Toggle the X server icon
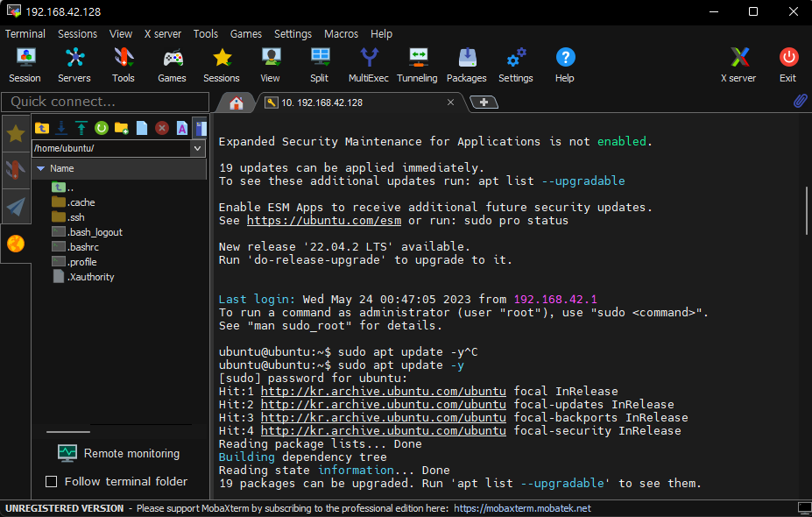Viewport: 812px width, 517px height. tap(739, 65)
